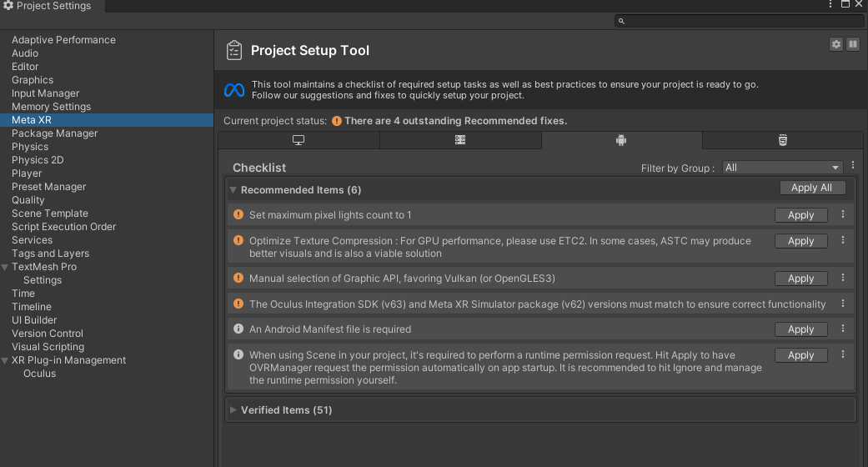Collapse the Recommended Items section

[x=233, y=190]
